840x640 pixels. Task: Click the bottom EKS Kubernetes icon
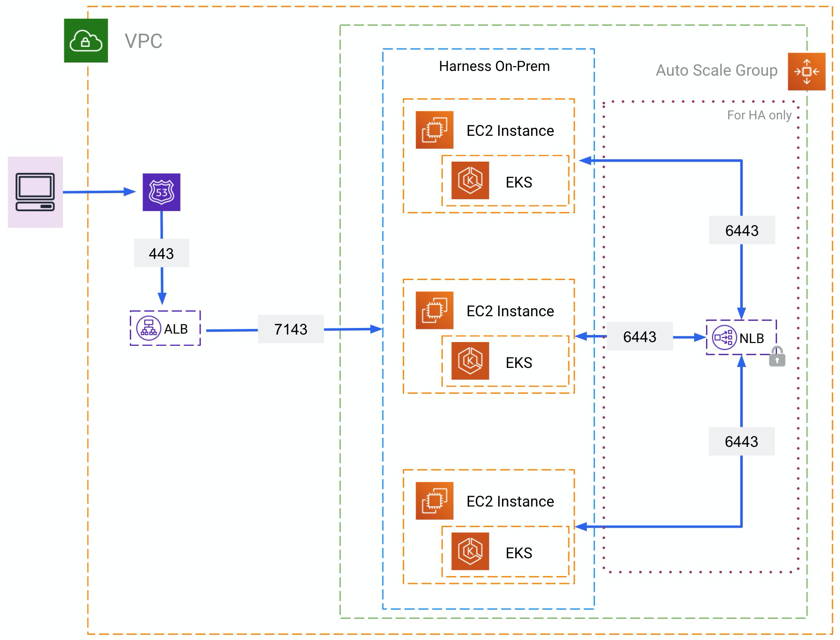click(x=470, y=551)
